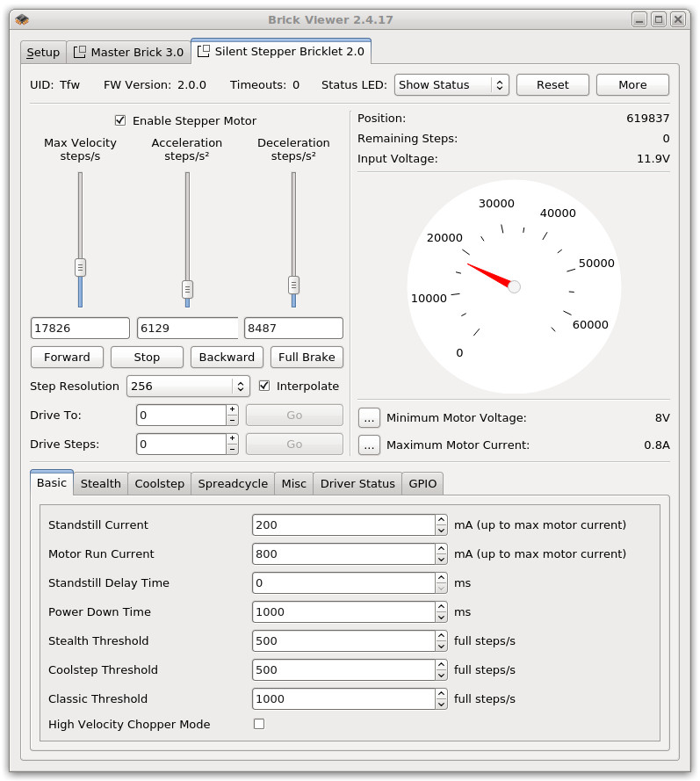The width and height of the screenshot is (700, 781).
Task: Click the Deceleration value field 8487
Action: (x=293, y=329)
